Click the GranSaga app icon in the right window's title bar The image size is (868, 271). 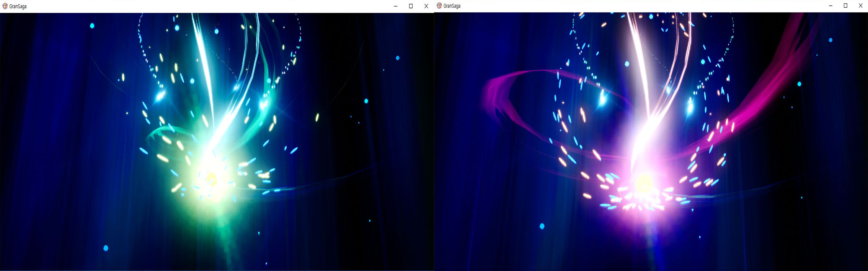tap(439, 6)
